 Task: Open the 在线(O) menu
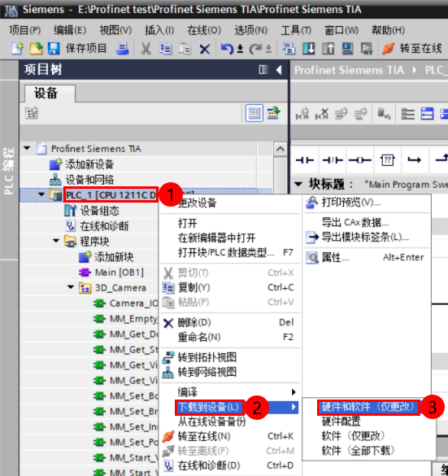204,30
